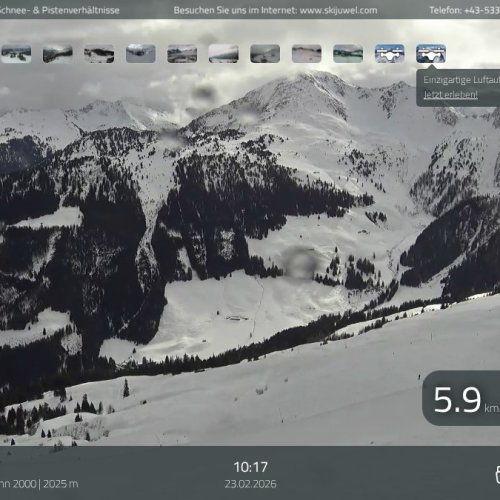Select the eighth webcam thumbnail in the strip

[307, 54]
